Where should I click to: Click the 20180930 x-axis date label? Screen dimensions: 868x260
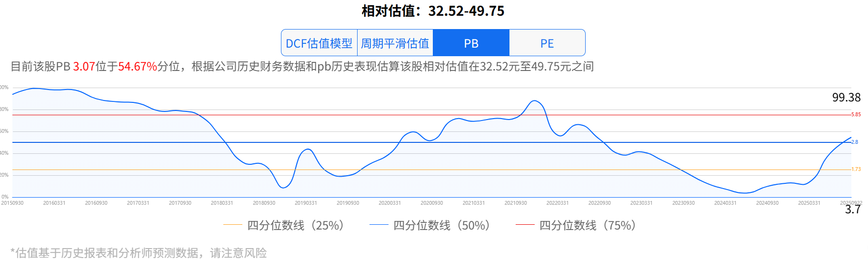[264, 203]
